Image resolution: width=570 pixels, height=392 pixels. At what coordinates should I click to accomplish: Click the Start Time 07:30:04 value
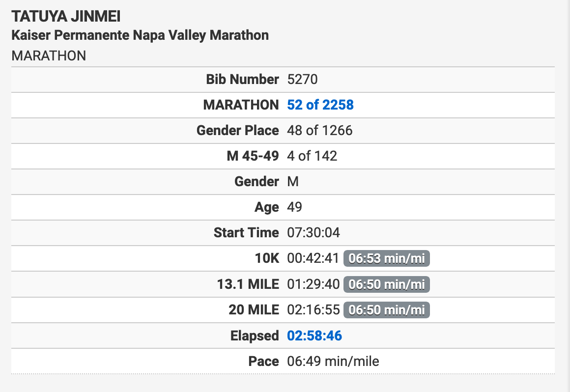click(313, 232)
